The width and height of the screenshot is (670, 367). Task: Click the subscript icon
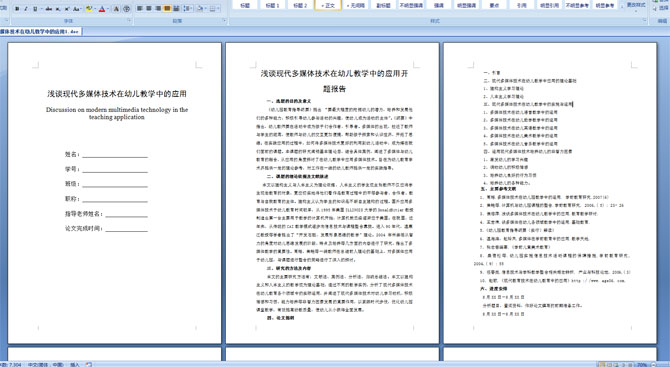tap(58, 9)
